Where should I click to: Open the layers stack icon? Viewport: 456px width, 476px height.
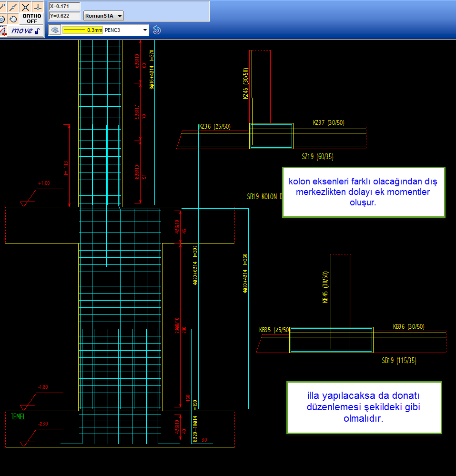pos(55,30)
